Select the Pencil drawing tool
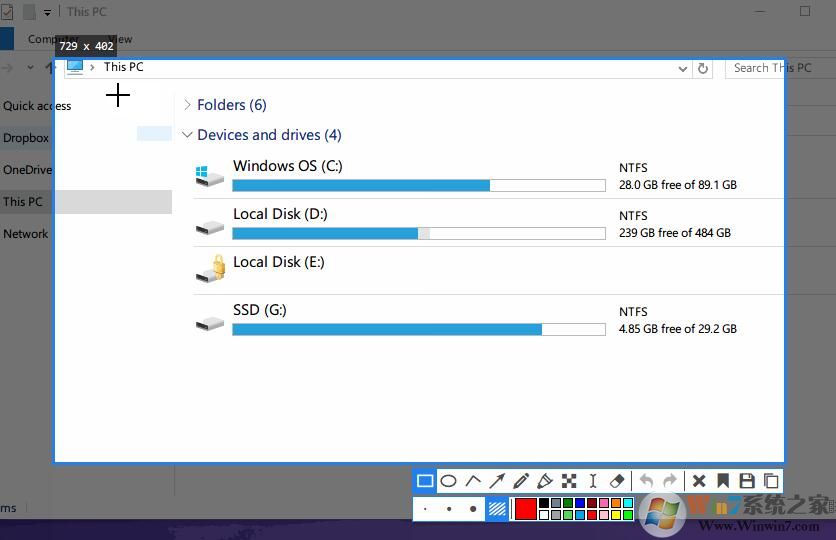 521,481
